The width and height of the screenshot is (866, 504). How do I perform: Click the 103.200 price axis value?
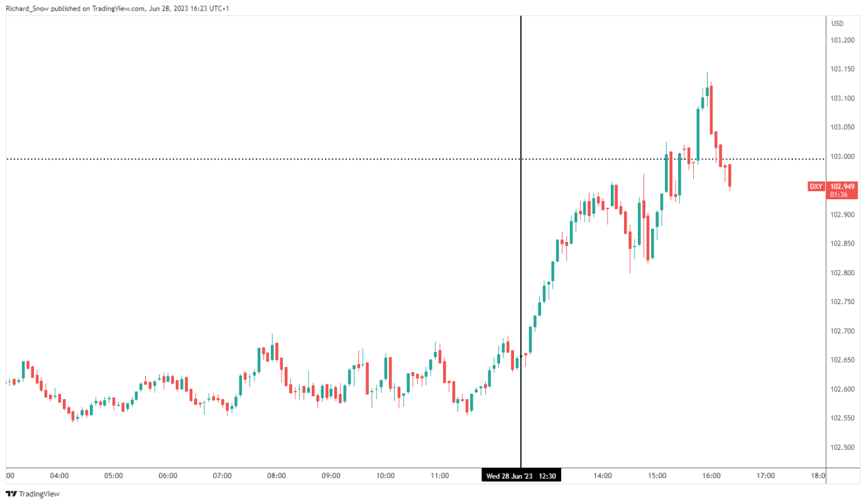click(x=843, y=40)
